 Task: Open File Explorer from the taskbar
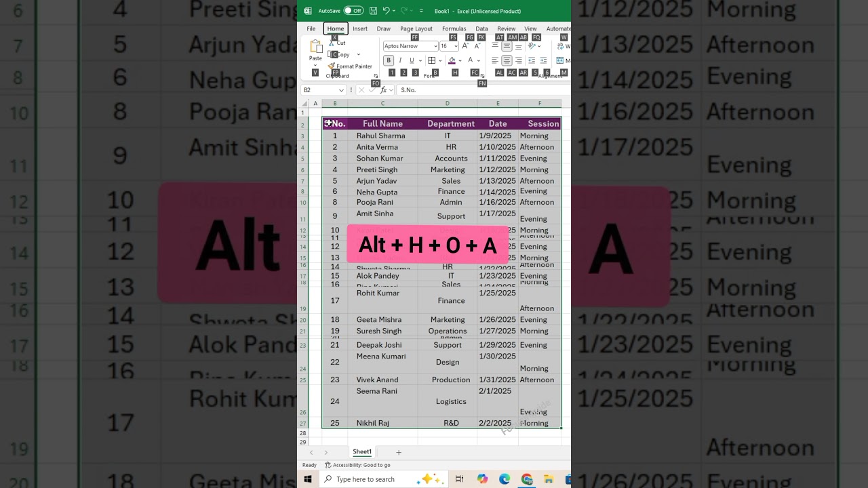549,479
